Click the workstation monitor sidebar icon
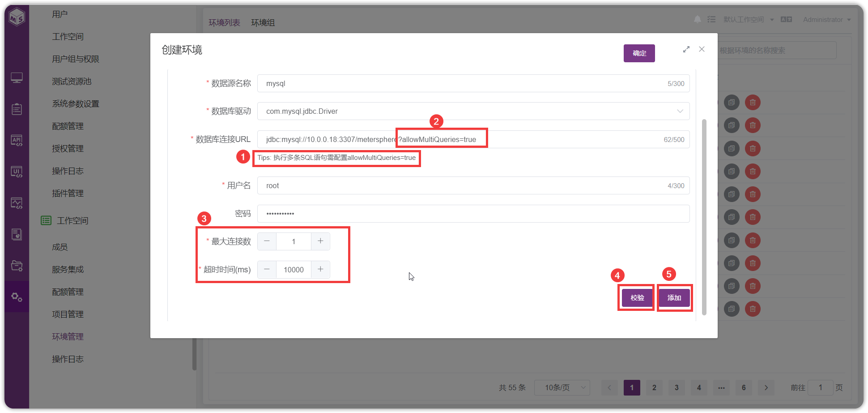Screen dimensions: 868x413 [x=17, y=78]
